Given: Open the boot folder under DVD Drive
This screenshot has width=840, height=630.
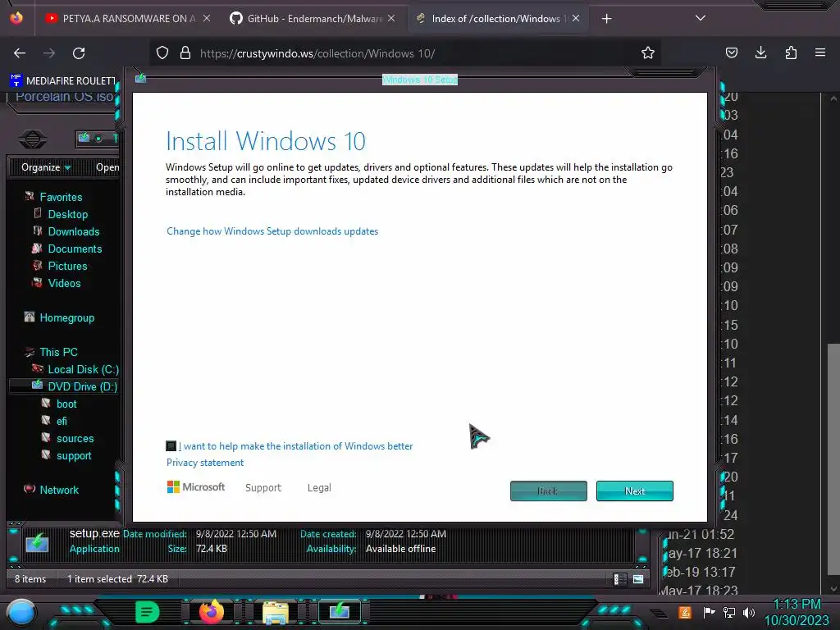Looking at the screenshot, I should coord(66,404).
